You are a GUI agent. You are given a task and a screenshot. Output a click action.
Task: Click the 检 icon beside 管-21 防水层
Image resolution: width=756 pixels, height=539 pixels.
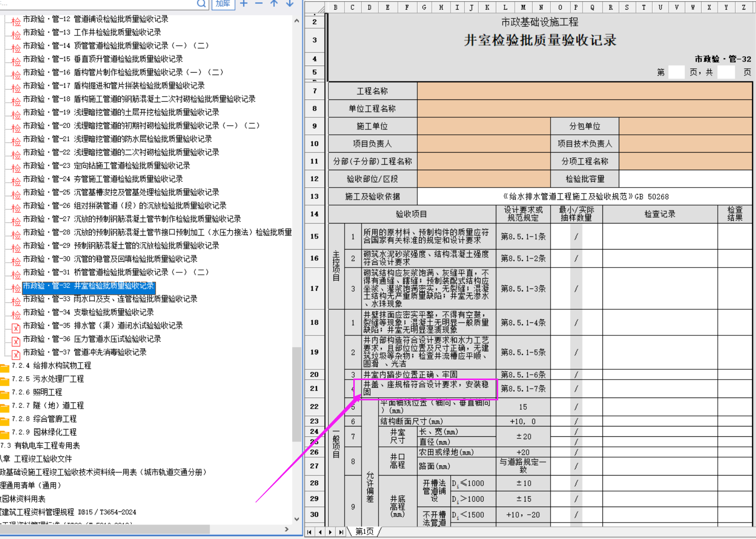click(x=16, y=141)
